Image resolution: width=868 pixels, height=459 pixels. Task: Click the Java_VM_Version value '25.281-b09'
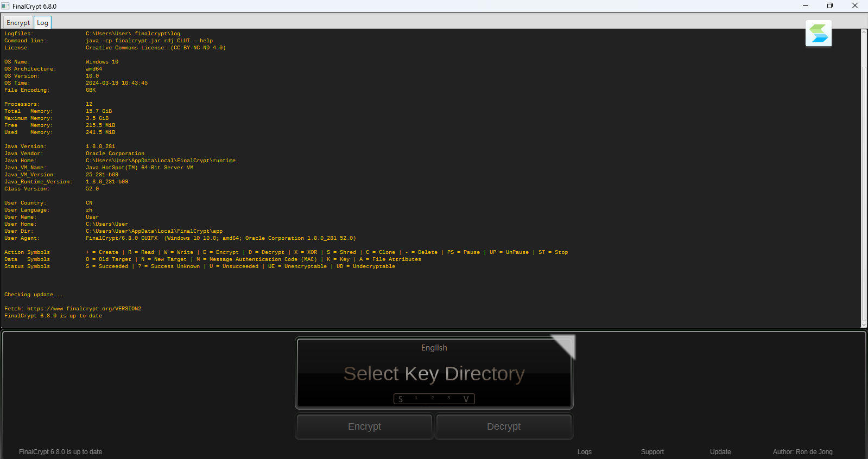tap(102, 175)
